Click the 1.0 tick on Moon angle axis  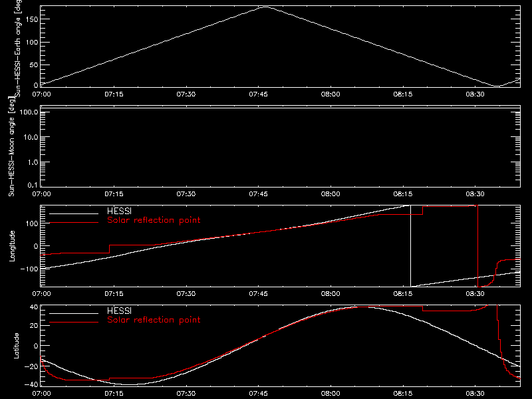pos(33,162)
